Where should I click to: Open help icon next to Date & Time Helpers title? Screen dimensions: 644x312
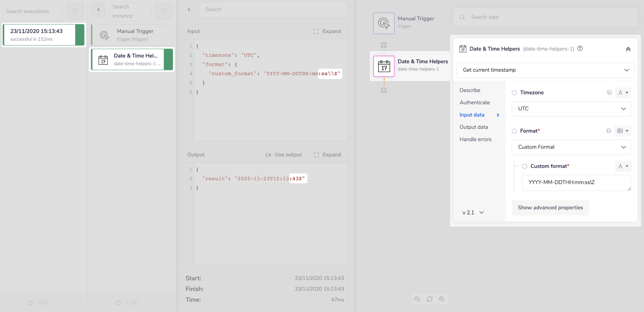pos(580,48)
